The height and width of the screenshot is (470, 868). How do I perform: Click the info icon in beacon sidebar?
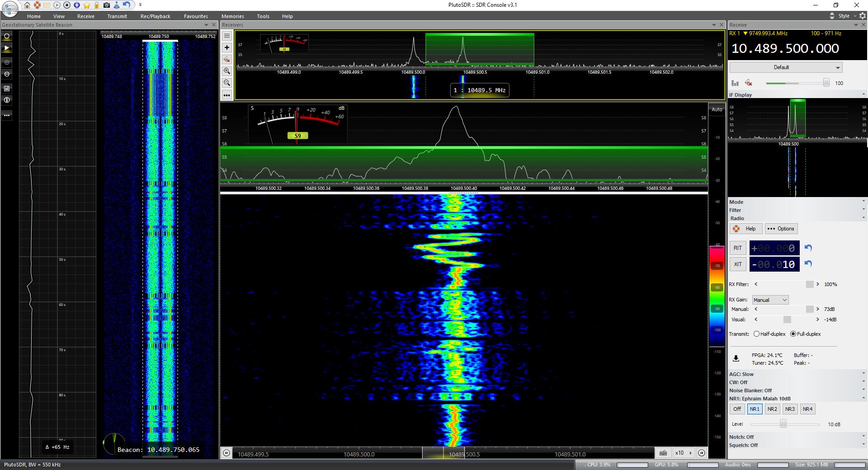pyautogui.click(x=7, y=100)
